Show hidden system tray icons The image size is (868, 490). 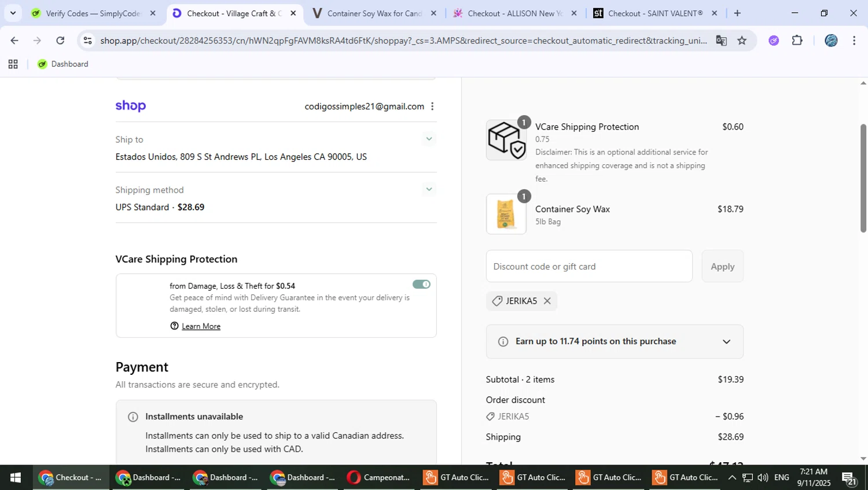pos(732,477)
